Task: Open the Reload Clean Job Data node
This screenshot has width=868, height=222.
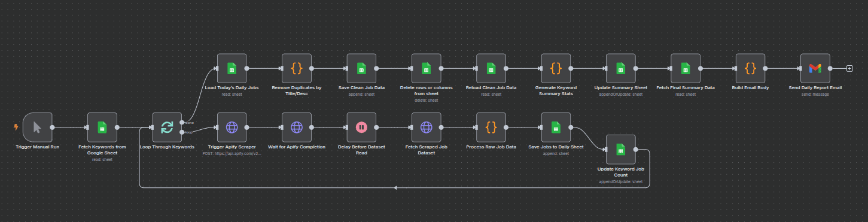Action: click(491, 68)
